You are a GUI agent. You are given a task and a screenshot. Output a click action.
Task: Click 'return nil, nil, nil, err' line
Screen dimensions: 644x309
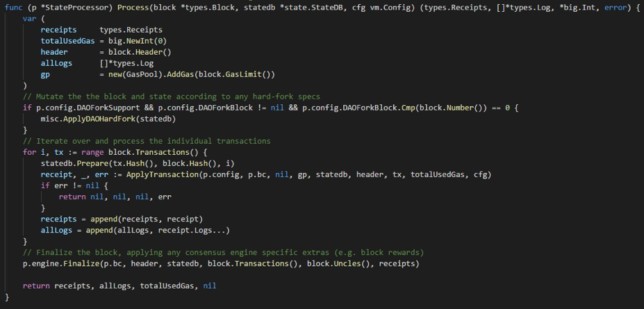coord(115,197)
